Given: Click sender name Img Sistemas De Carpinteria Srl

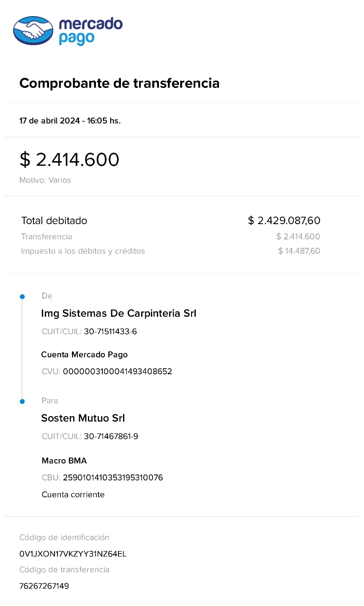Looking at the screenshot, I should pos(119,313).
